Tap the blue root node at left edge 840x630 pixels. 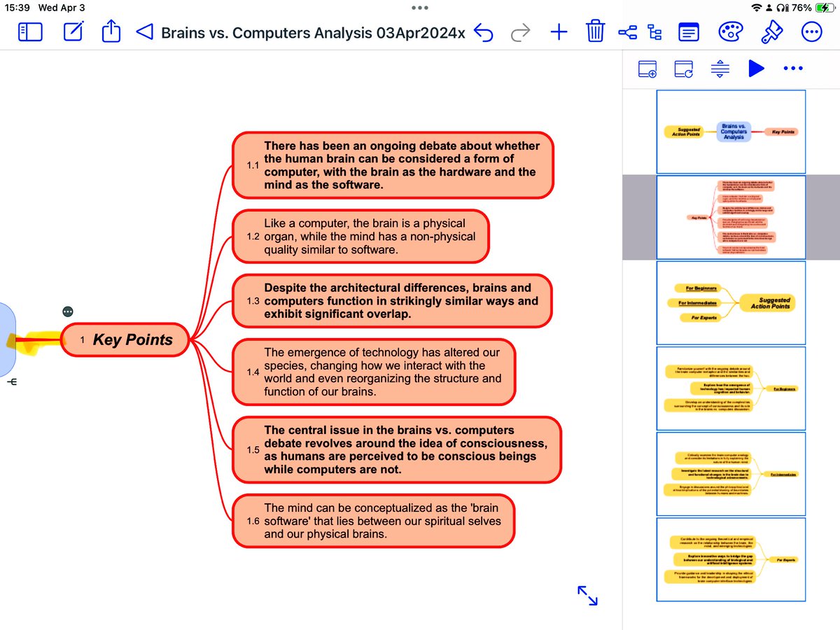pyautogui.click(x=6, y=339)
